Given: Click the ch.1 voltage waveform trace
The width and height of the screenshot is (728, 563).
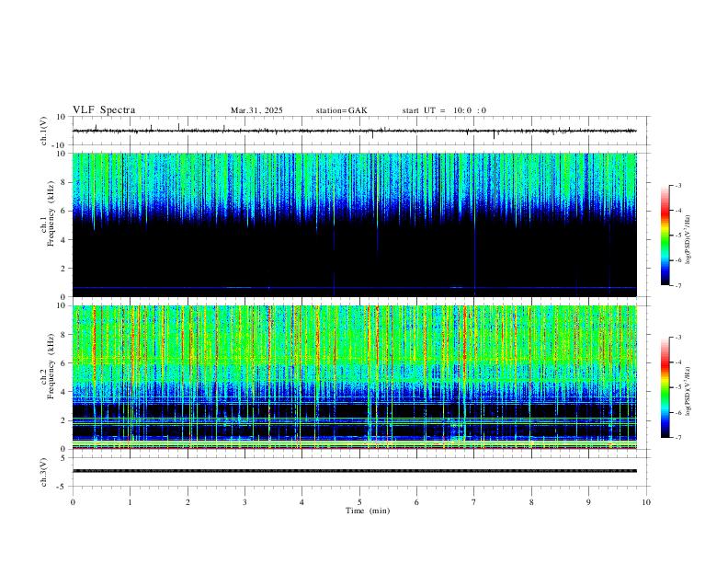Looking at the screenshot, I should coord(354,131).
